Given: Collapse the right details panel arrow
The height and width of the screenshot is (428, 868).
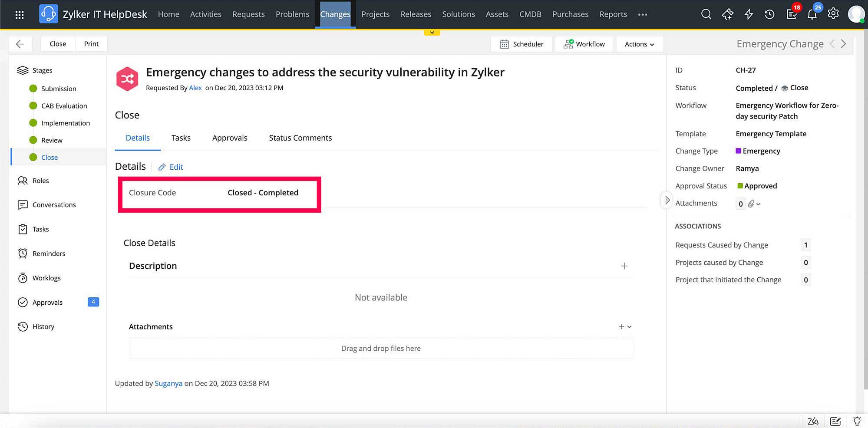Looking at the screenshot, I should [x=667, y=200].
